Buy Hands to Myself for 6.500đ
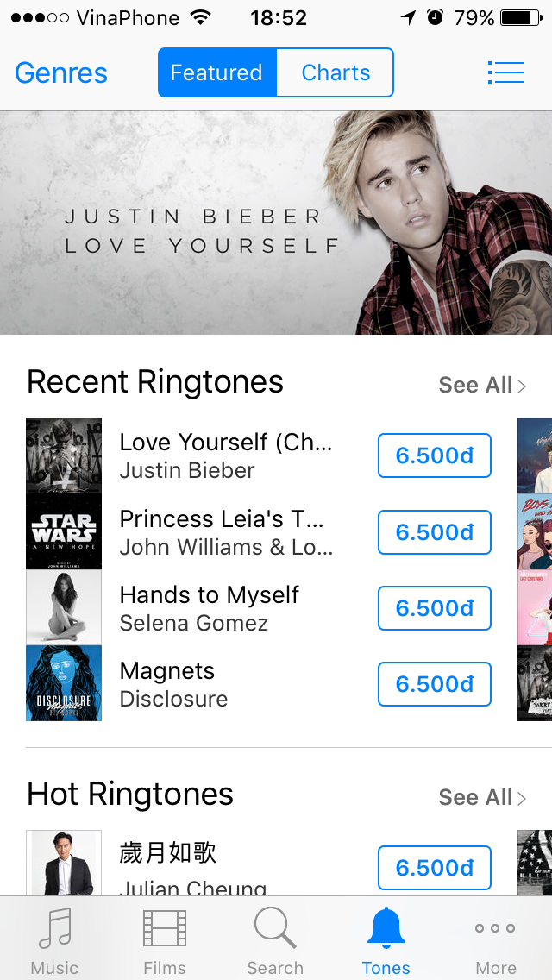552x980 pixels. (435, 608)
